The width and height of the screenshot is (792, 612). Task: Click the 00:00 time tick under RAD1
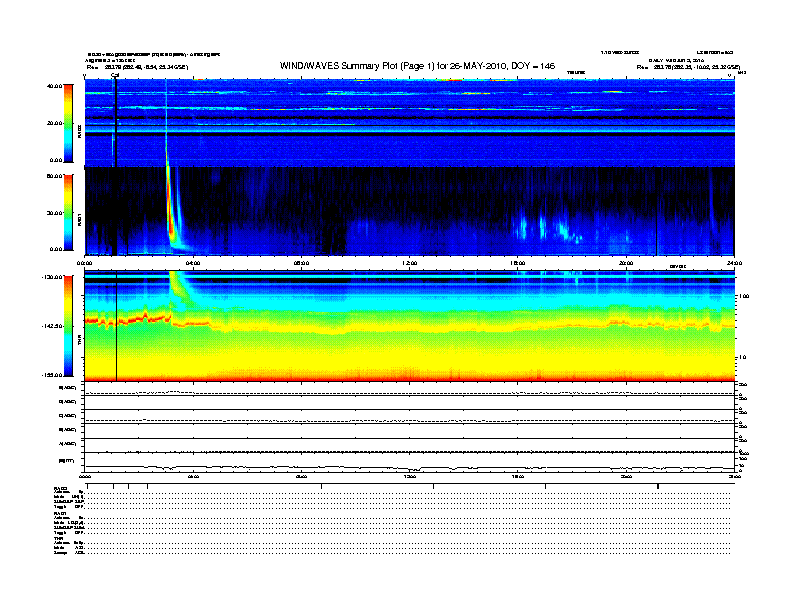coord(84,263)
